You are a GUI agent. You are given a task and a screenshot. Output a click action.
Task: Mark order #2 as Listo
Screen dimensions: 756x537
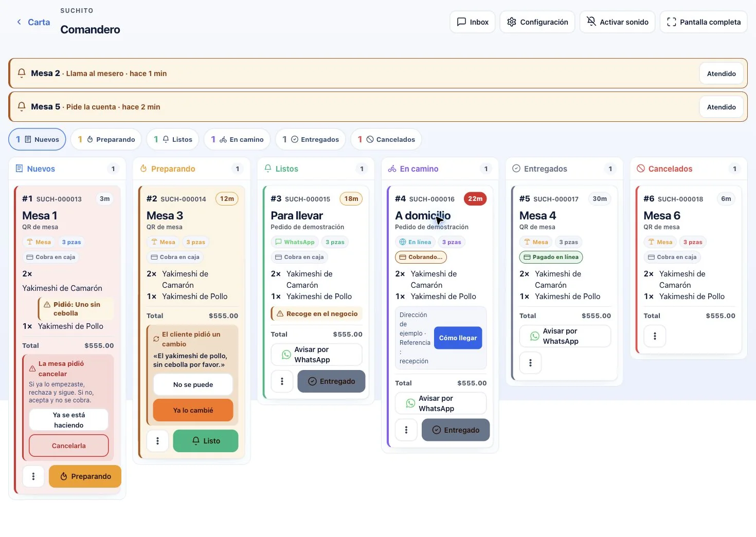[x=206, y=441]
